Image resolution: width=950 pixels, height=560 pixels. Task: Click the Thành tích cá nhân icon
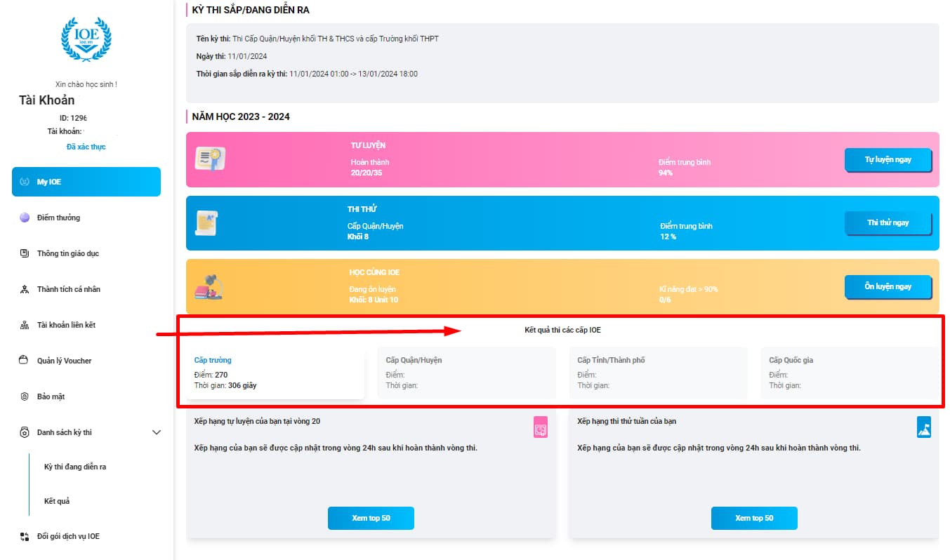pos(25,289)
